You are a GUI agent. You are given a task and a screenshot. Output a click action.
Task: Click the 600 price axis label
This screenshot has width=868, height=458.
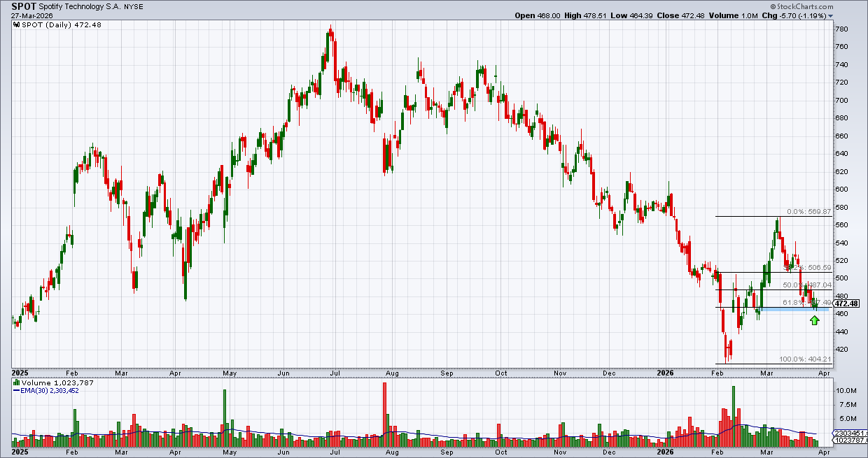842,189
